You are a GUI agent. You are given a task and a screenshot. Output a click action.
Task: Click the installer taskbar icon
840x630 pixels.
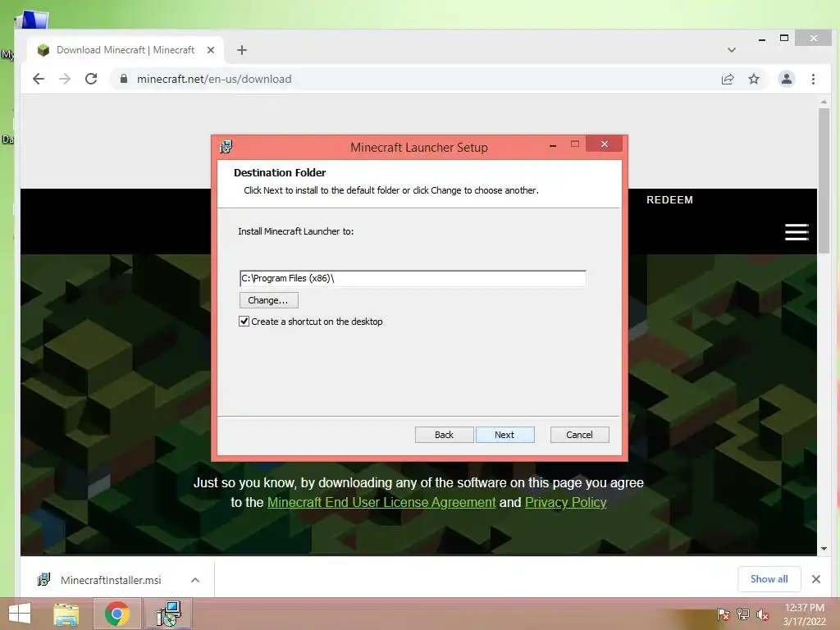168,614
